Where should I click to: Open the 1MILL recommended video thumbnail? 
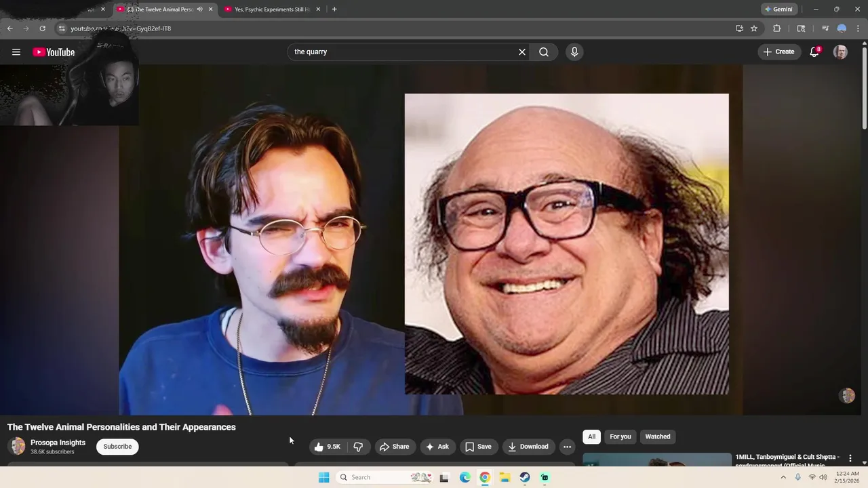click(656, 461)
